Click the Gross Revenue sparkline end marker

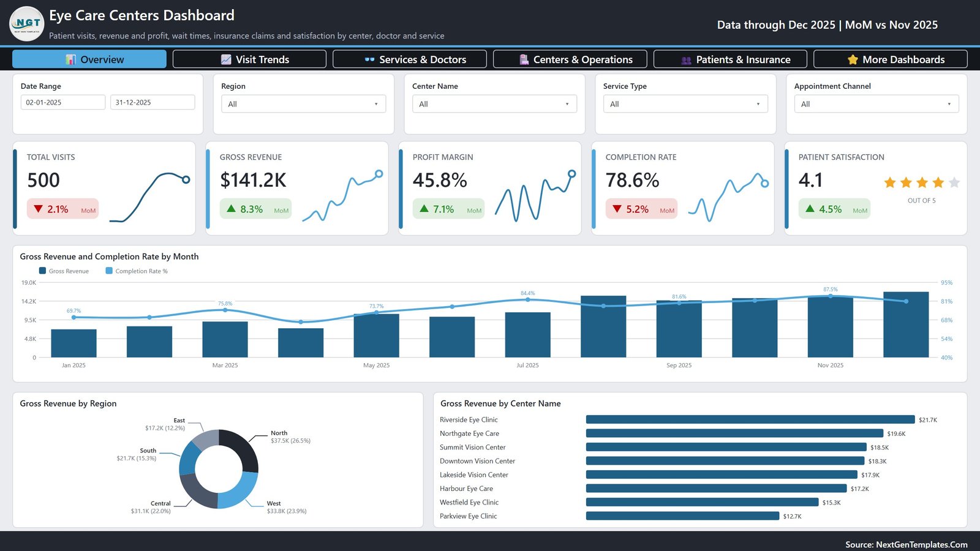pyautogui.click(x=379, y=174)
